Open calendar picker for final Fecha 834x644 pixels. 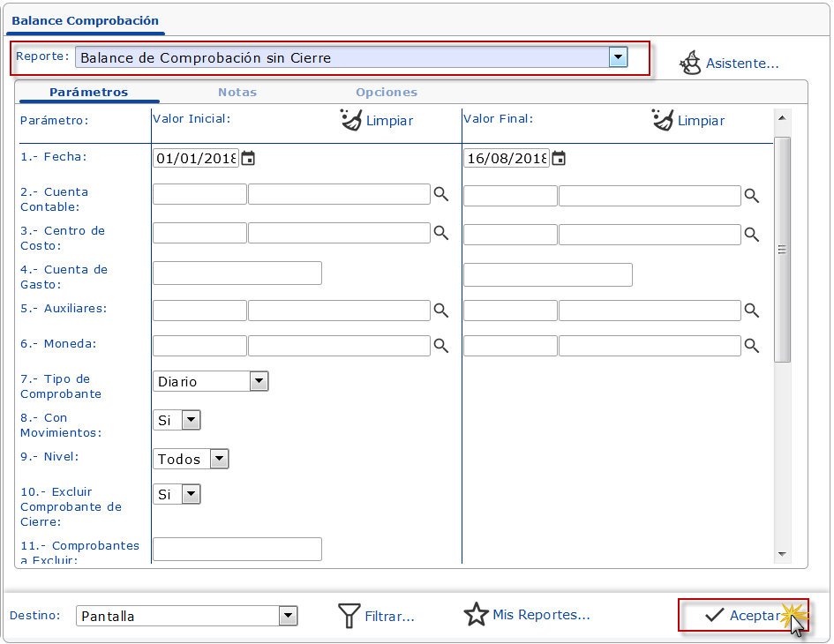[559, 159]
